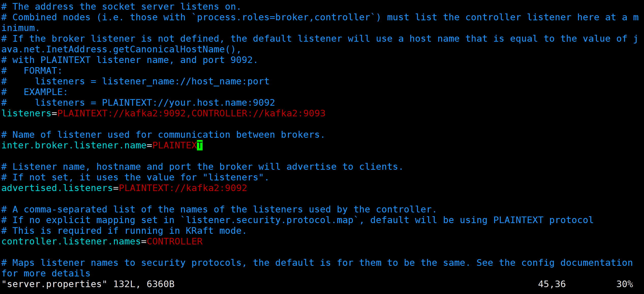Click listener_name://host_name:port comment text
Viewport: 644px width, 294px height.
186,81
